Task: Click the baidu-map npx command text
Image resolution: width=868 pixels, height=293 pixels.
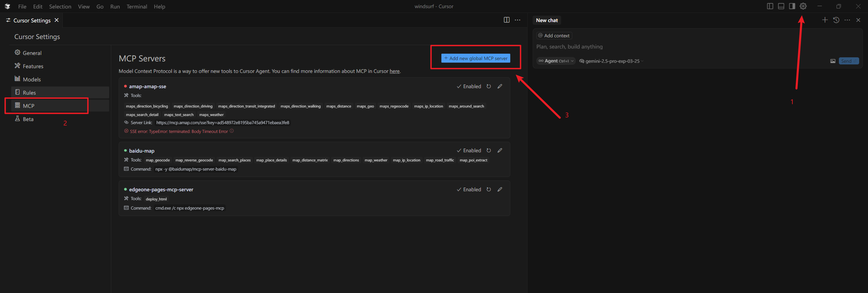Action: 196,169
